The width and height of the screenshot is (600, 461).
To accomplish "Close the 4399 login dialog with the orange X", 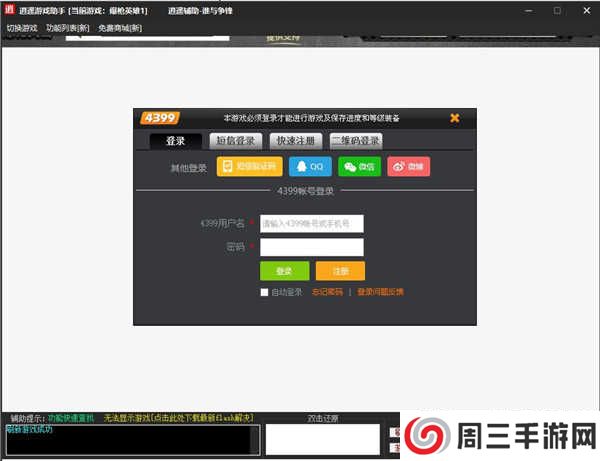I will [x=455, y=118].
